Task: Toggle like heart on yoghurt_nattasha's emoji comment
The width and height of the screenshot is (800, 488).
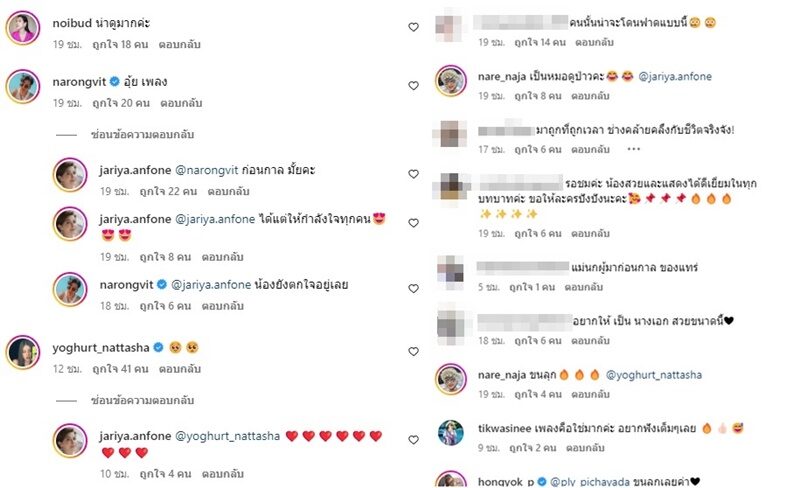Action: tap(413, 351)
